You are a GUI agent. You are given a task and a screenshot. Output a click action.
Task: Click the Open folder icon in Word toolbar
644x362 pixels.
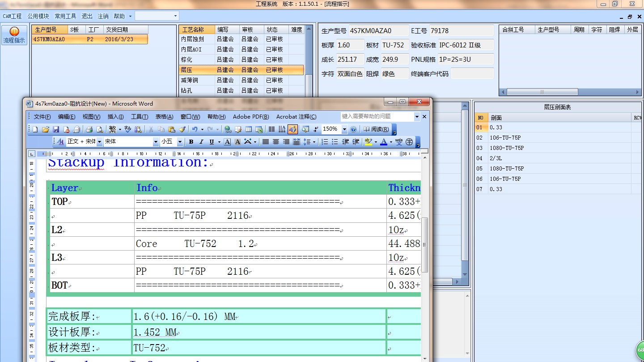46,129
